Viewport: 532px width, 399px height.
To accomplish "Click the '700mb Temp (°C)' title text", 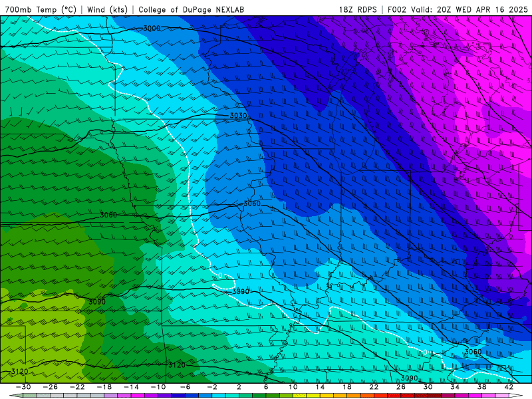I will coord(41,9).
